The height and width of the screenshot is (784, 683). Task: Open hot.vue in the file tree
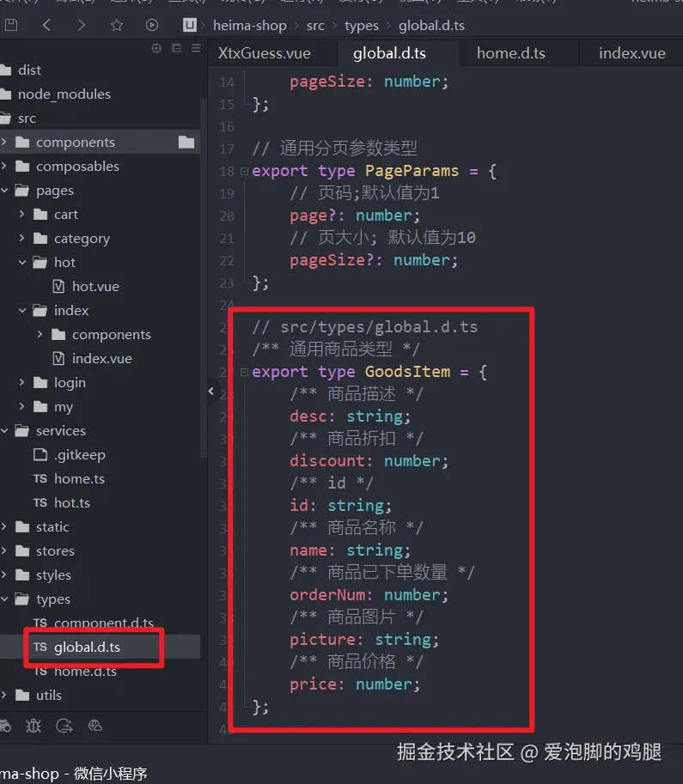[x=95, y=287]
